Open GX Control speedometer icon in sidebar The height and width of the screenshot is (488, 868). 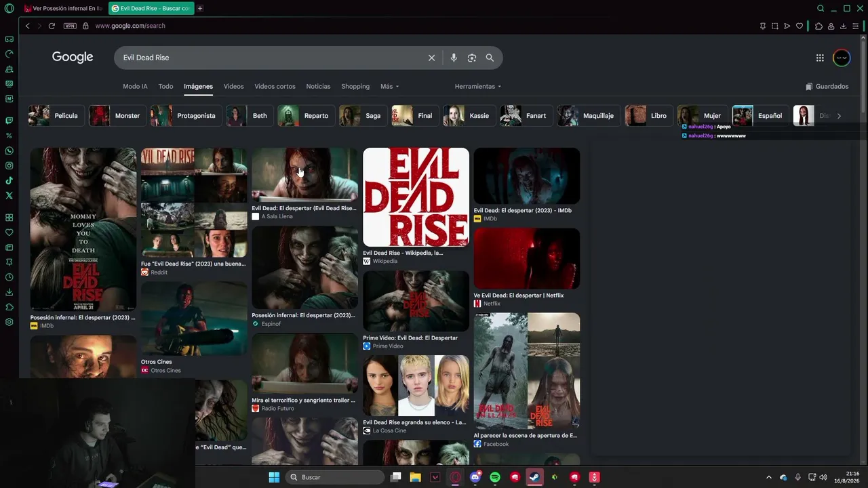(9, 54)
